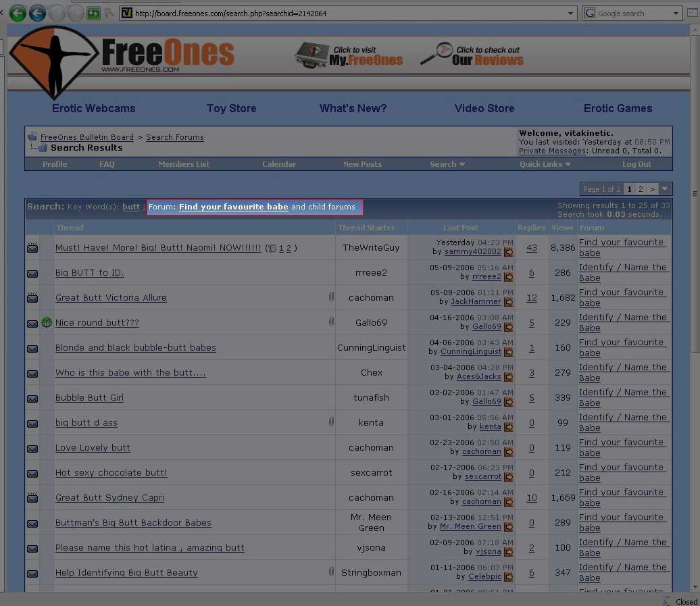Viewport: 700px width, 606px height.
Task: Click the browser address bar URL field
Action: [x=345, y=14]
